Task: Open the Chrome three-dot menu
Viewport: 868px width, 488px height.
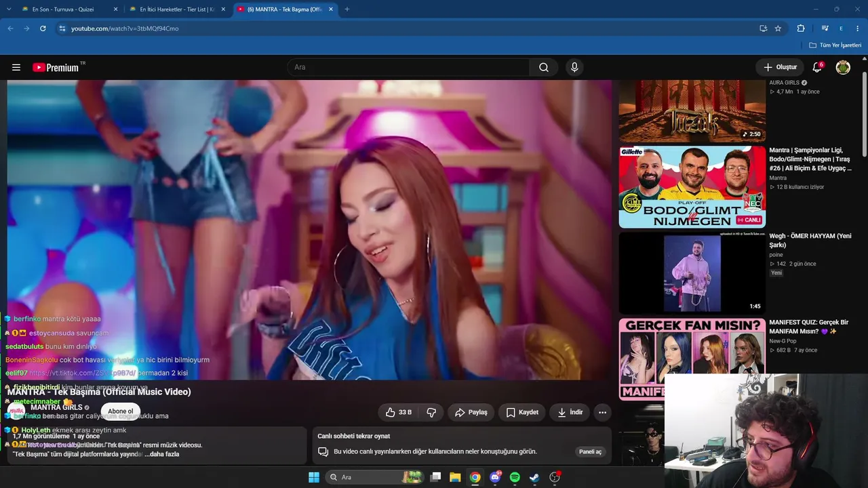Action: click(859, 28)
